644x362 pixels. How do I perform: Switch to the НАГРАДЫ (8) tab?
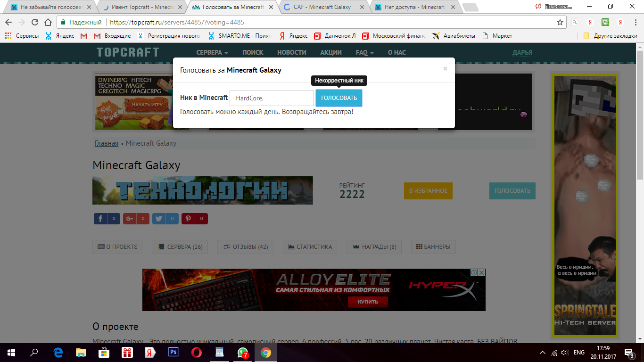point(374,247)
